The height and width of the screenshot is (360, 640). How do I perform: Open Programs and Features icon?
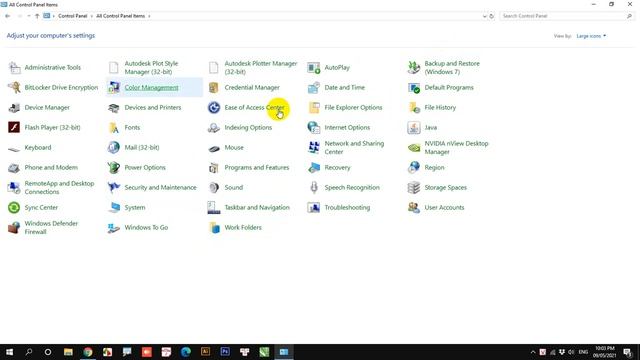(214, 167)
